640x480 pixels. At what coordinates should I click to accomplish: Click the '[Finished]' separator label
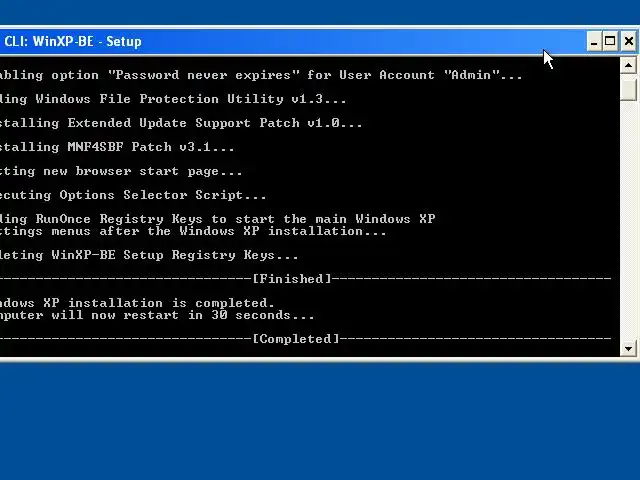(x=292, y=279)
